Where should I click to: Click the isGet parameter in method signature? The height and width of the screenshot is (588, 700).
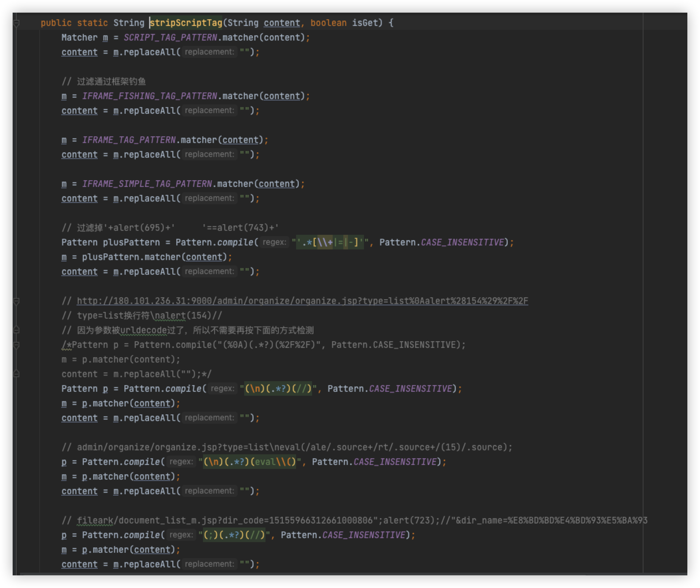point(365,23)
